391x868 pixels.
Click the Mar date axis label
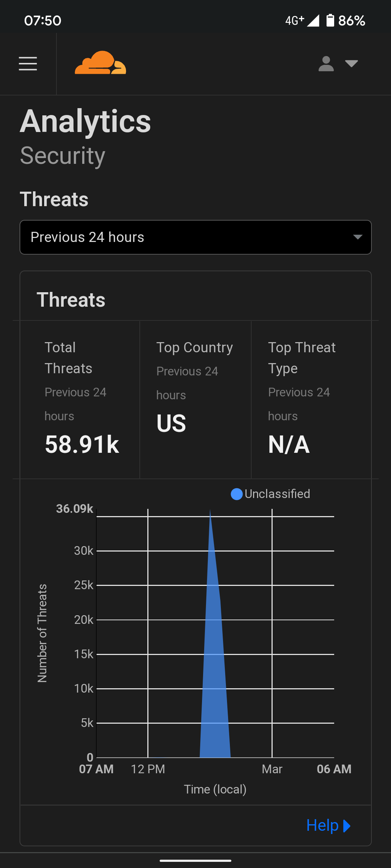tap(272, 769)
